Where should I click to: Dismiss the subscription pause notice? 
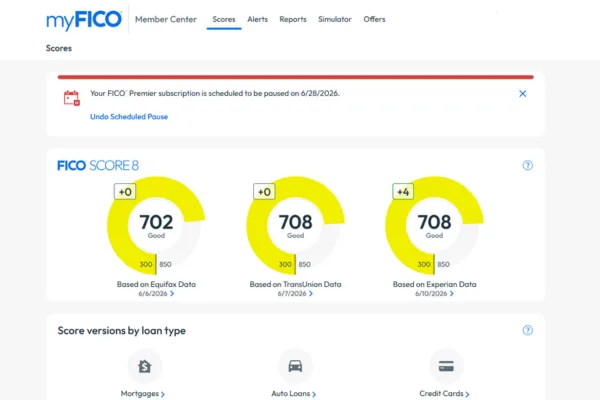[x=523, y=93]
